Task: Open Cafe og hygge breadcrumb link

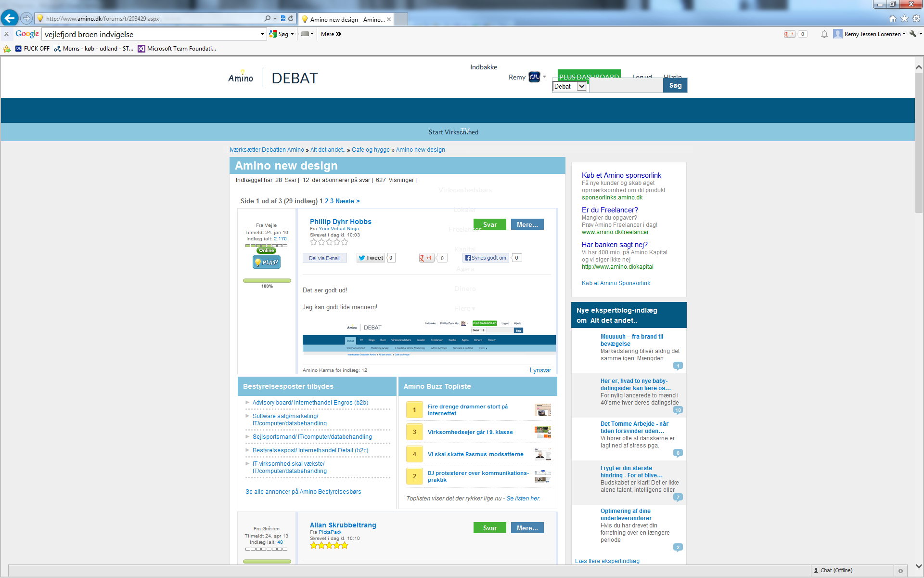Action: point(371,150)
